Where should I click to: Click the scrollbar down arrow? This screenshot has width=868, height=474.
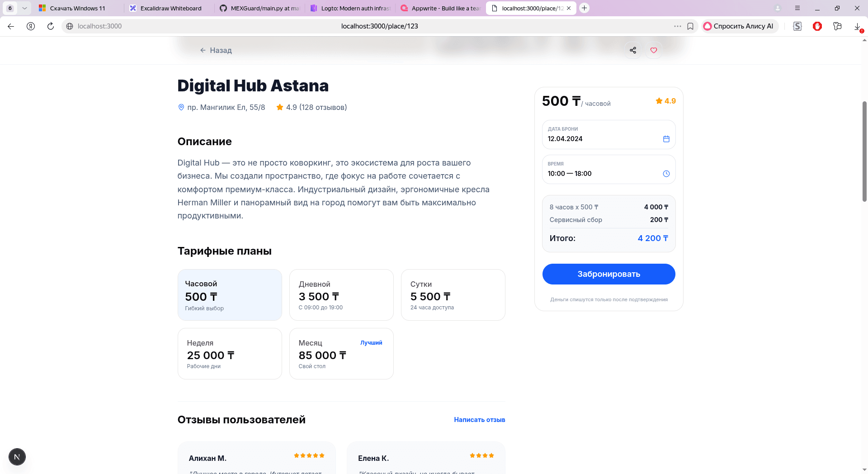[x=864, y=470]
